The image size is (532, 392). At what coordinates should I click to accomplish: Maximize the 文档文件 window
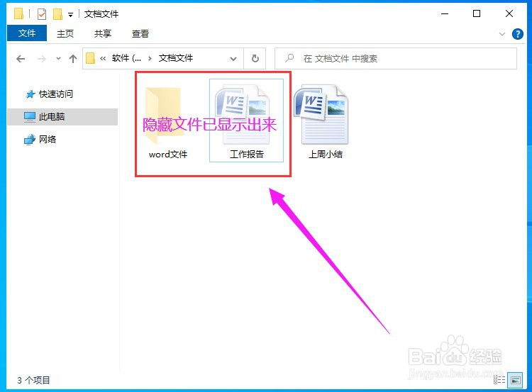[477, 14]
